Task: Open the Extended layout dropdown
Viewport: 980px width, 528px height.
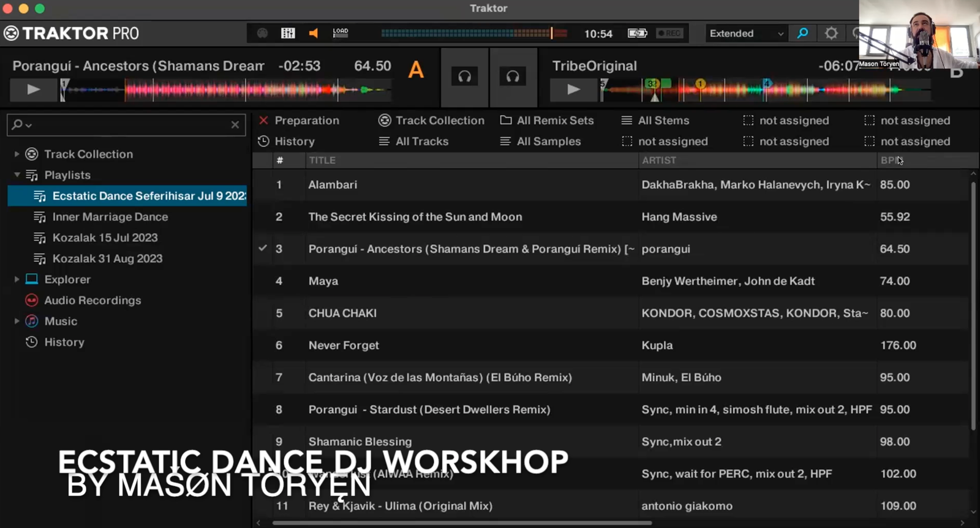Action: coord(746,34)
